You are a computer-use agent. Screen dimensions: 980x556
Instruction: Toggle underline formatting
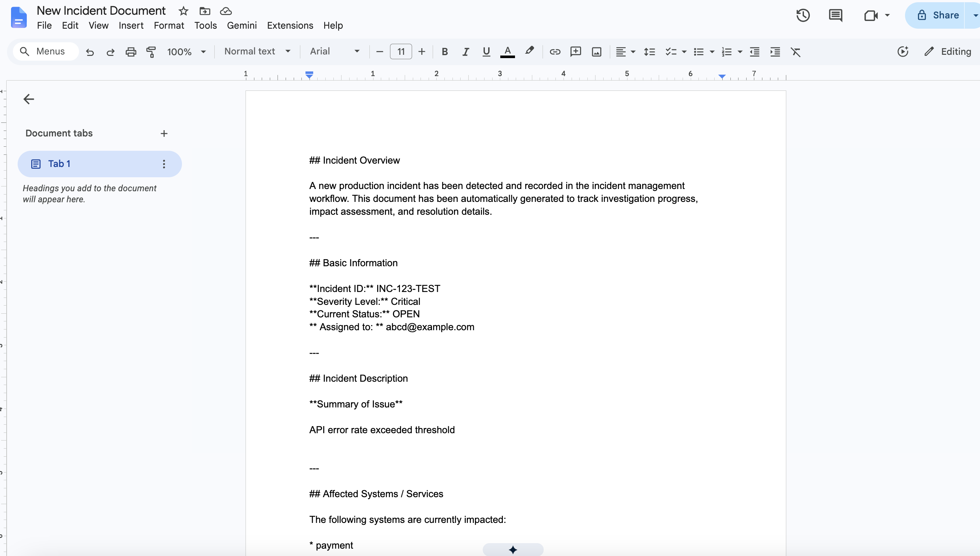click(486, 51)
